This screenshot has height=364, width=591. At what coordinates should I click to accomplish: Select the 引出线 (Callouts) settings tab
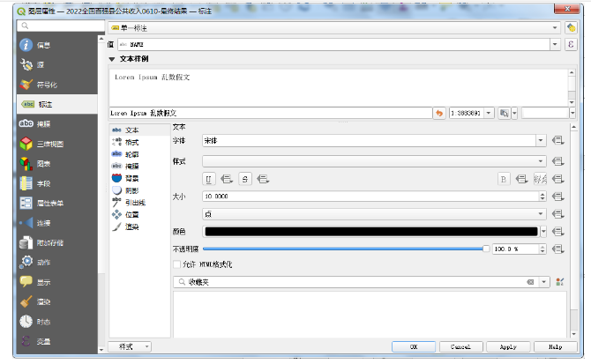click(x=140, y=203)
